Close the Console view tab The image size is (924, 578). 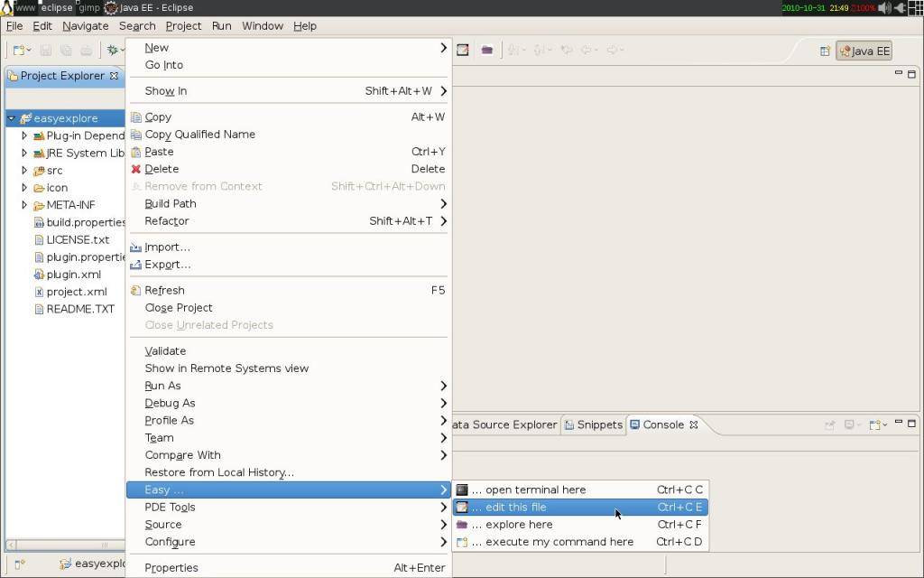694,424
